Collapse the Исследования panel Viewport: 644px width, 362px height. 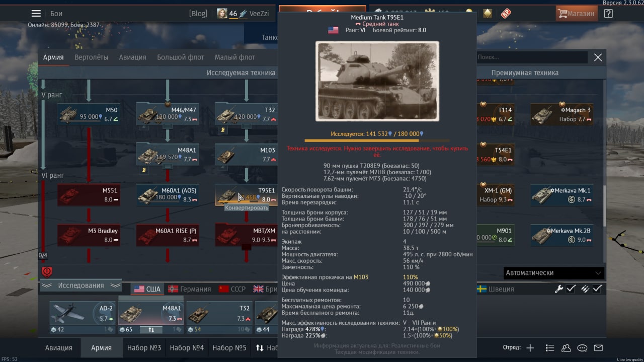click(81, 285)
